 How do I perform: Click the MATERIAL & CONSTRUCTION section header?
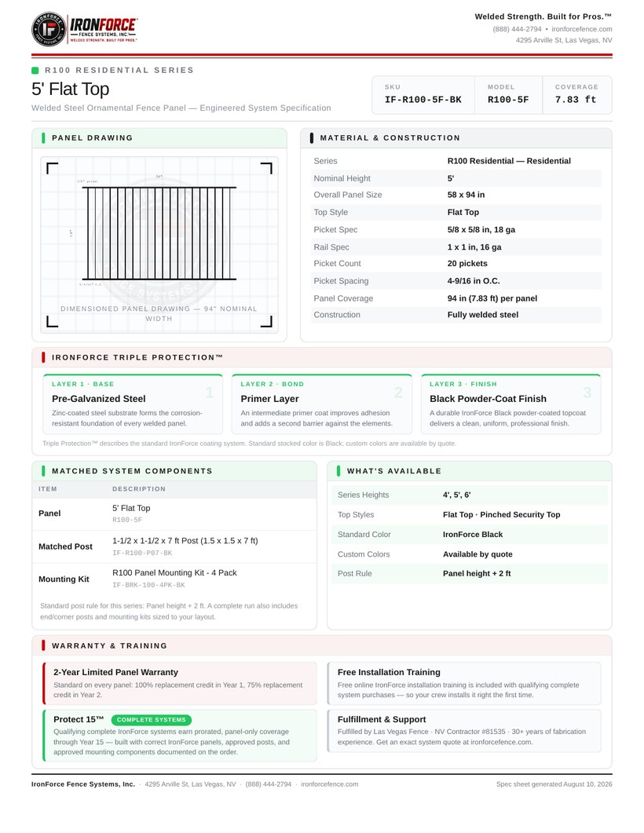tap(390, 137)
